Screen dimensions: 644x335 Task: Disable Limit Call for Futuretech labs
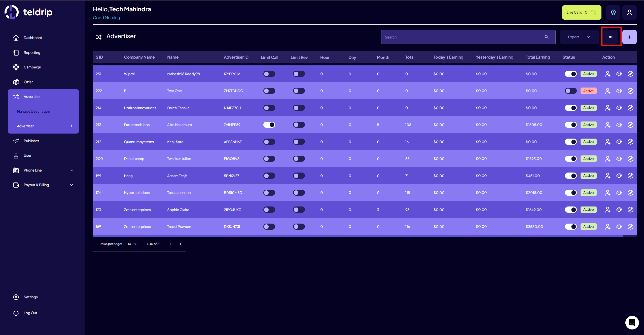coord(269,124)
